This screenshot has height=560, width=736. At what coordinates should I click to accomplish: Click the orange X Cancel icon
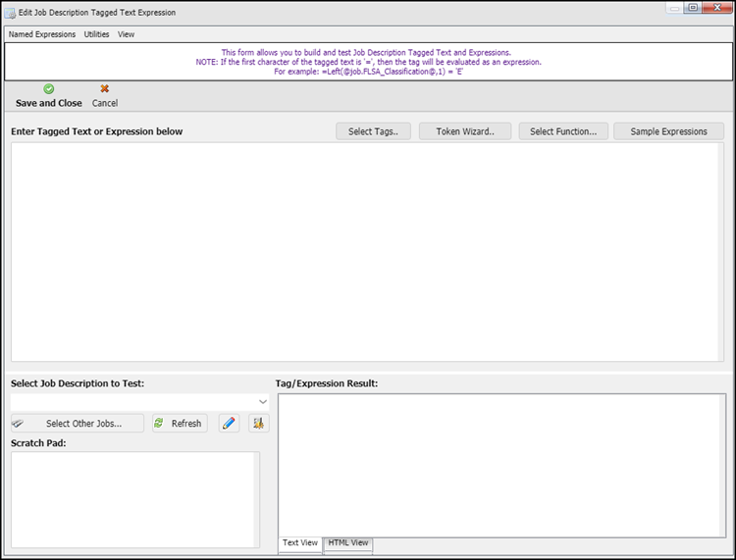click(x=105, y=89)
